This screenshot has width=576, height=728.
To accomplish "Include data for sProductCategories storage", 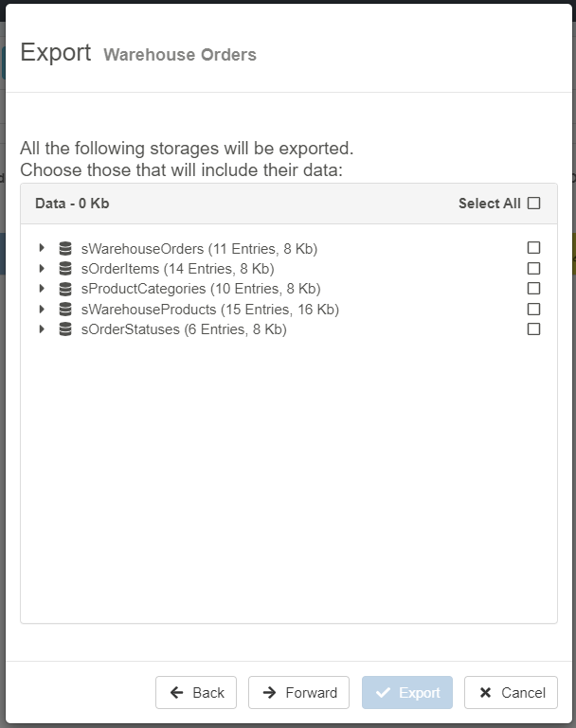I will (534, 289).
